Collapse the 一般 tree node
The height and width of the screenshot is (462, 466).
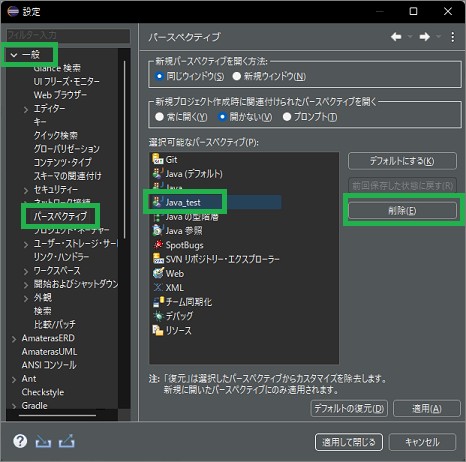14,55
